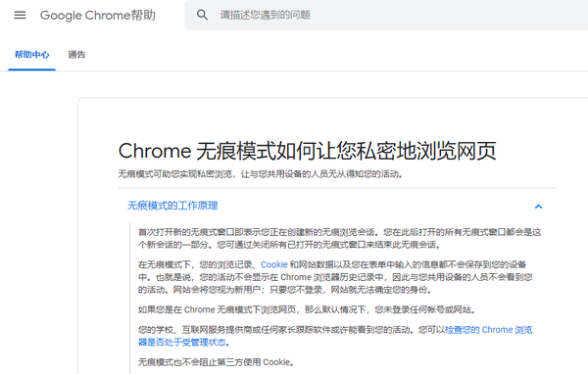Open the hamburger main menu
588x374 pixels.
(x=20, y=15)
